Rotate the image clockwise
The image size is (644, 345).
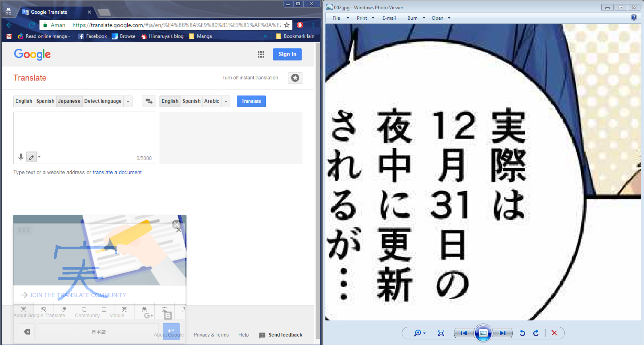pos(536,333)
